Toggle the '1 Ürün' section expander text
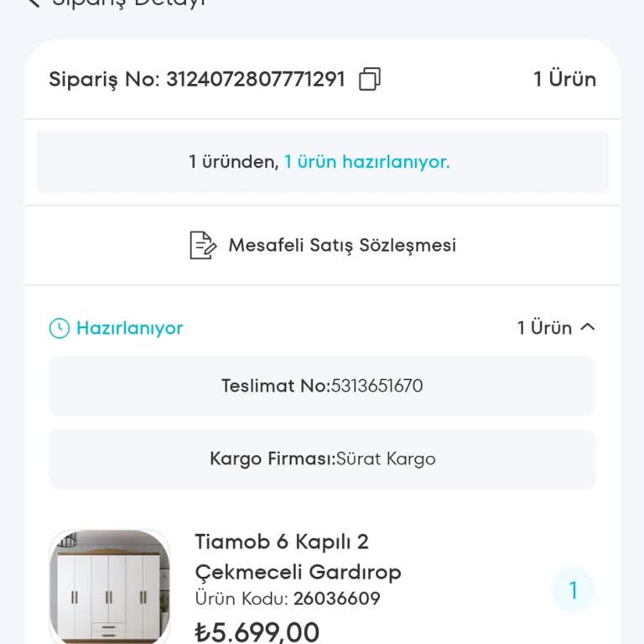Image resolution: width=644 pixels, height=644 pixels. click(544, 328)
